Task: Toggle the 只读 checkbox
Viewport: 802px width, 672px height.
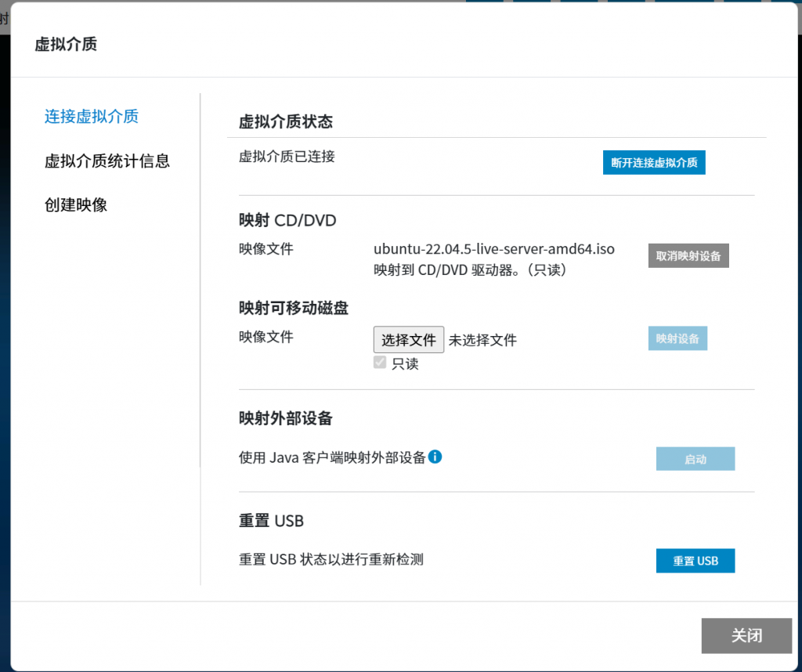Action: [x=380, y=363]
